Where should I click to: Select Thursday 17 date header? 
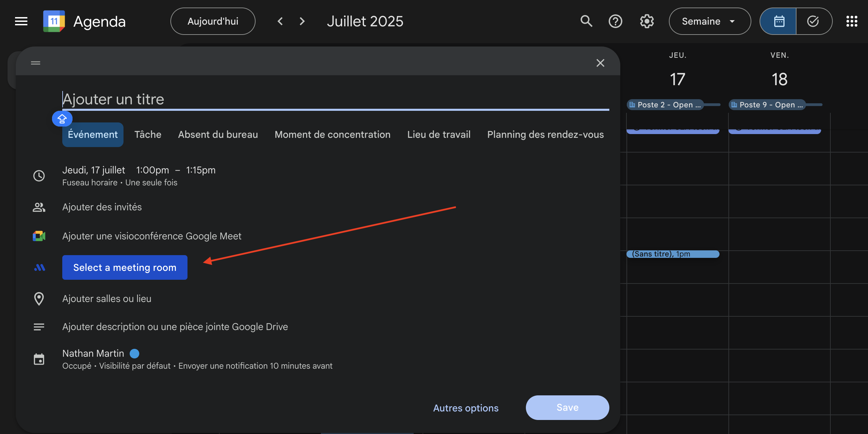click(677, 79)
